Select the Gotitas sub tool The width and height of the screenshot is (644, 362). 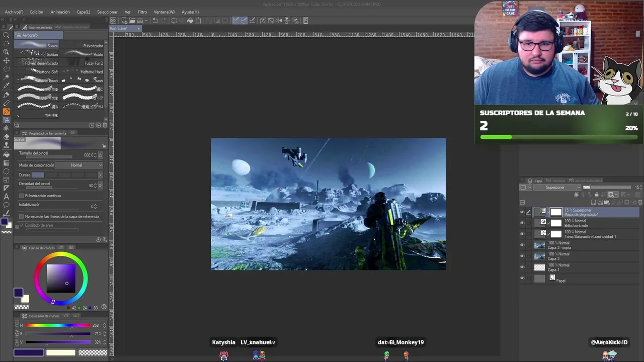click(37, 54)
